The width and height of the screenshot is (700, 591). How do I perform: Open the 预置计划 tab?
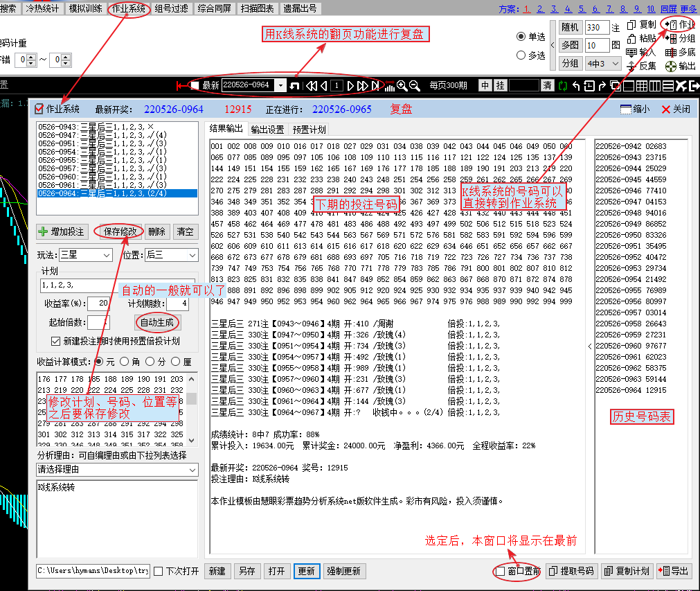coord(309,130)
